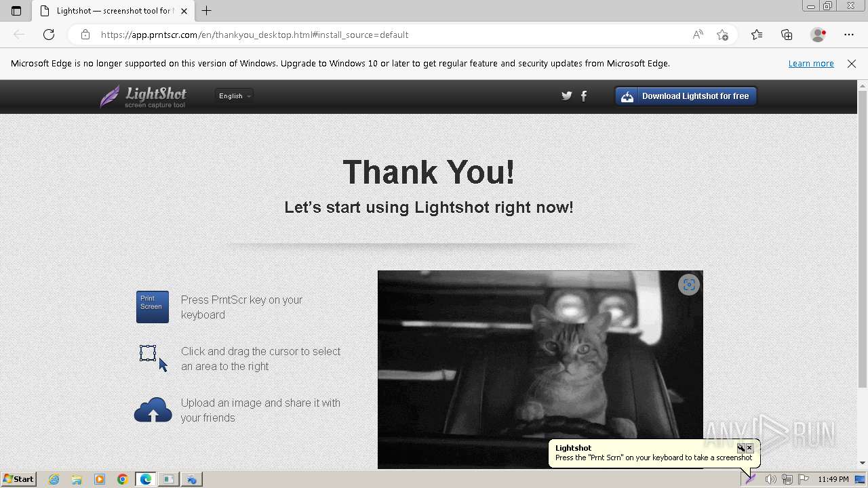868x488 pixels.
Task: Click Download Lightshot for free button
Action: (x=686, y=96)
